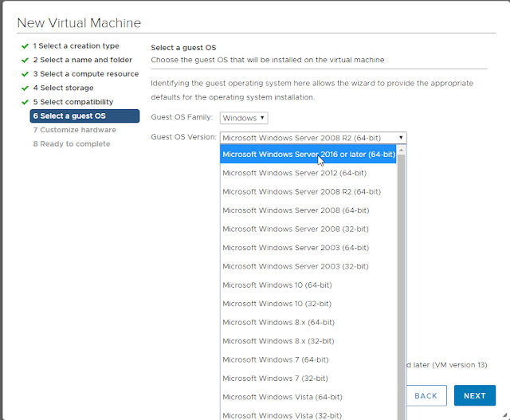510x420 pixels.
Task: Click step 6 Select a guest OS
Action: click(x=84, y=116)
